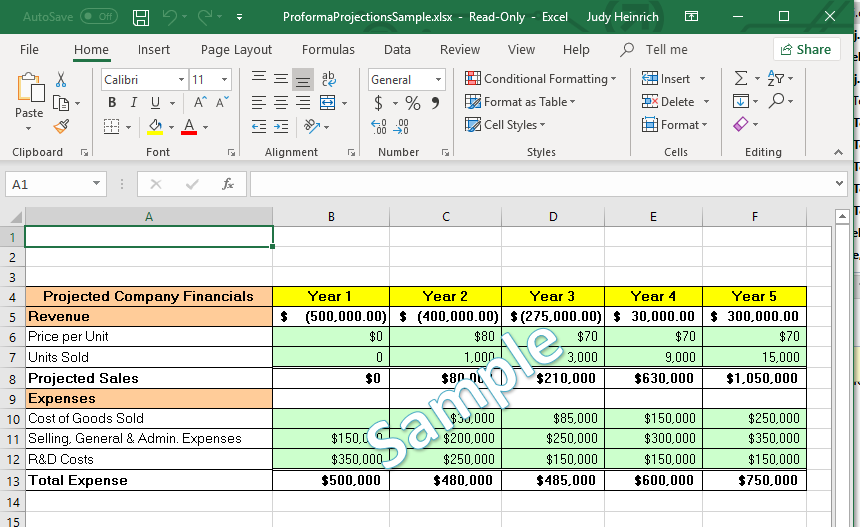Screen dimensions: 860x527
Task: Click the Save icon in title bar
Action: 141,17
